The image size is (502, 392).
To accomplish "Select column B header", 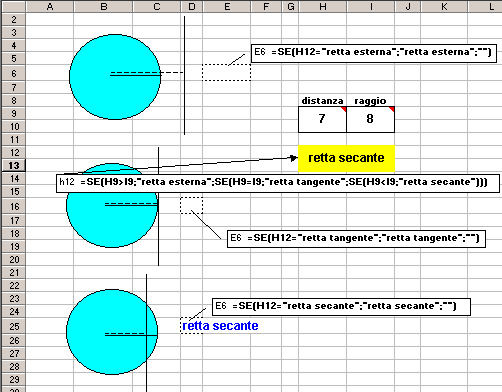I will pyautogui.click(x=103, y=6).
